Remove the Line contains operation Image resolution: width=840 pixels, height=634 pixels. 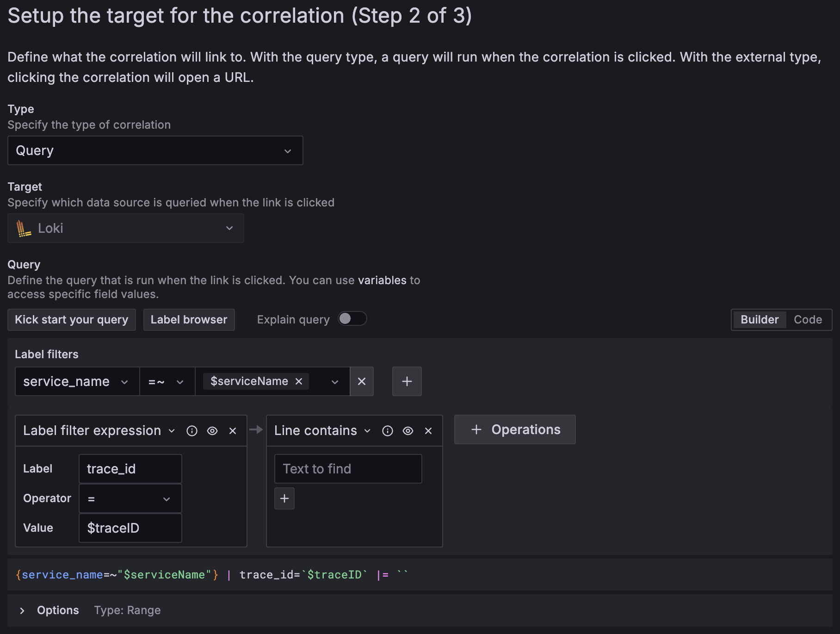(428, 430)
